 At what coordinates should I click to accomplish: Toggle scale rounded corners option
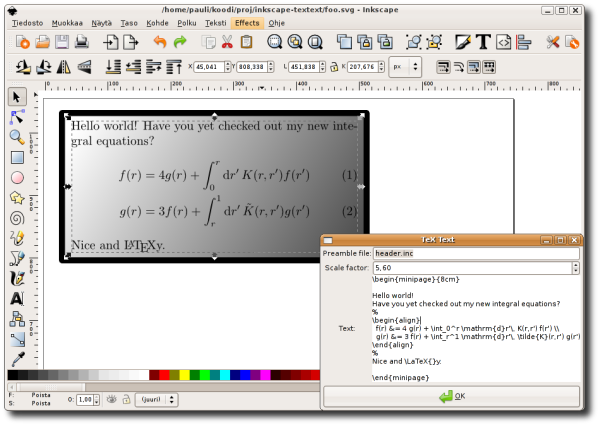(458, 67)
